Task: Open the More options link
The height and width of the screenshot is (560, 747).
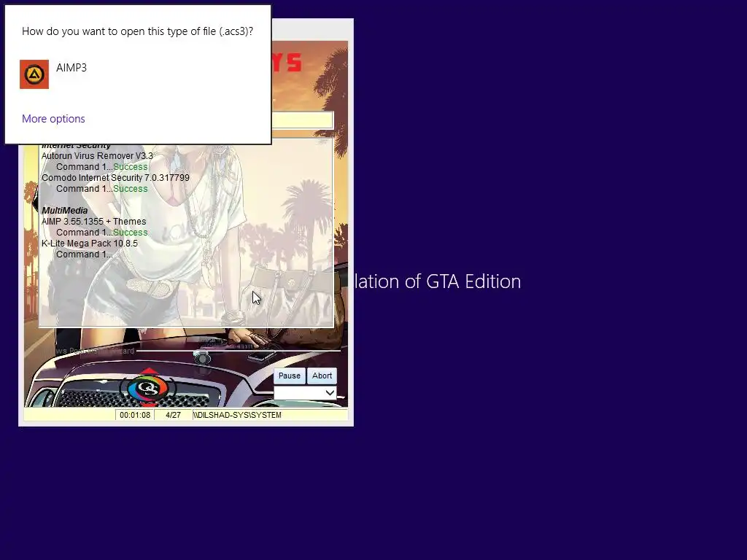Action: pyautogui.click(x=53, y=119)
